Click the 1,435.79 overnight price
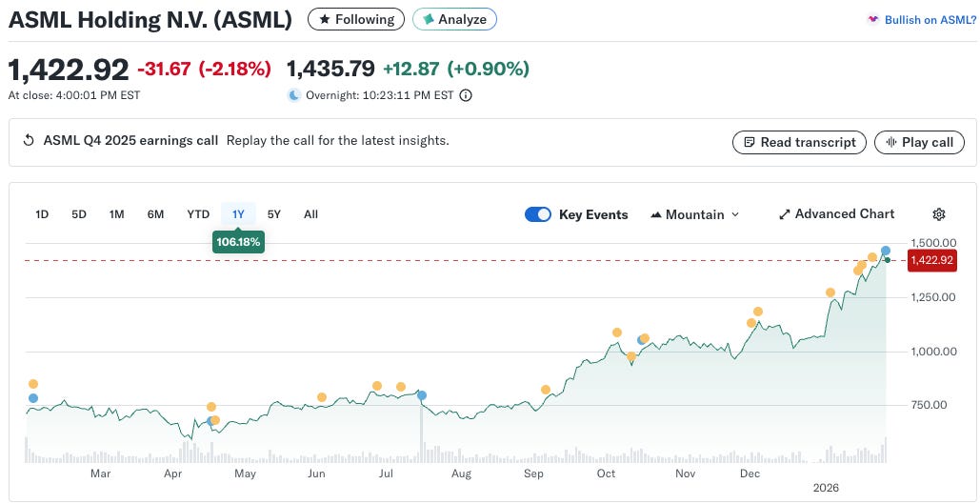The image size is (980, 504). (x=330, y=69)
